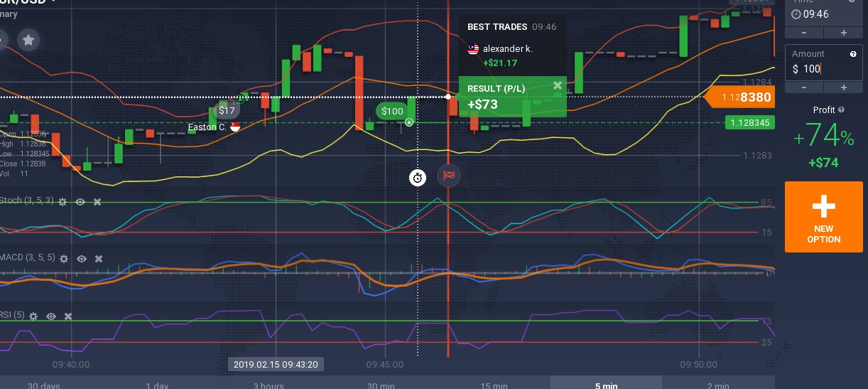Click the MACD (3, 5, 5) indicator label

[x=27, y=258]
